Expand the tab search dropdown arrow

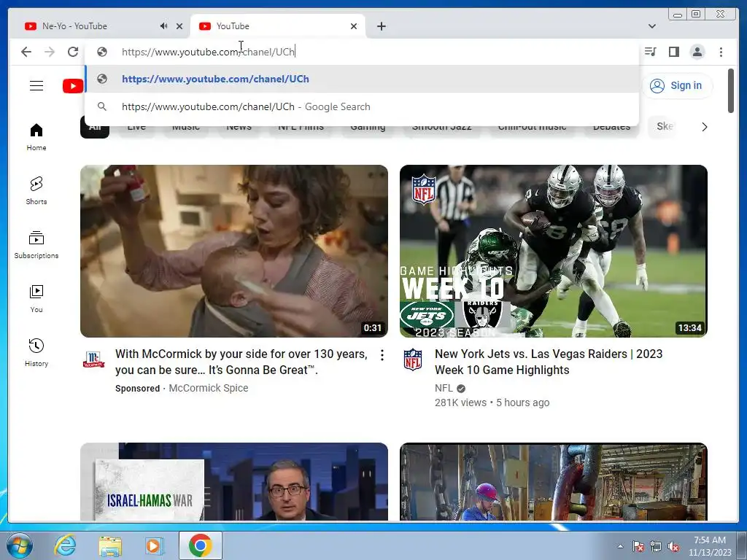652,26
